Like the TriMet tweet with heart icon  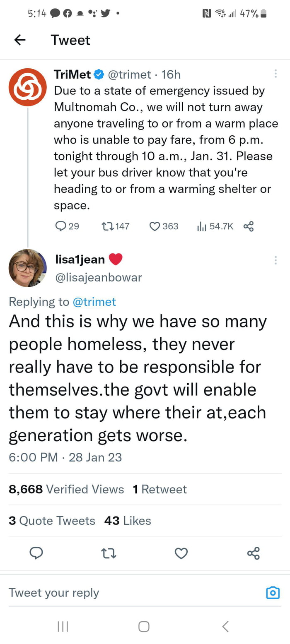tap(155, 226)
